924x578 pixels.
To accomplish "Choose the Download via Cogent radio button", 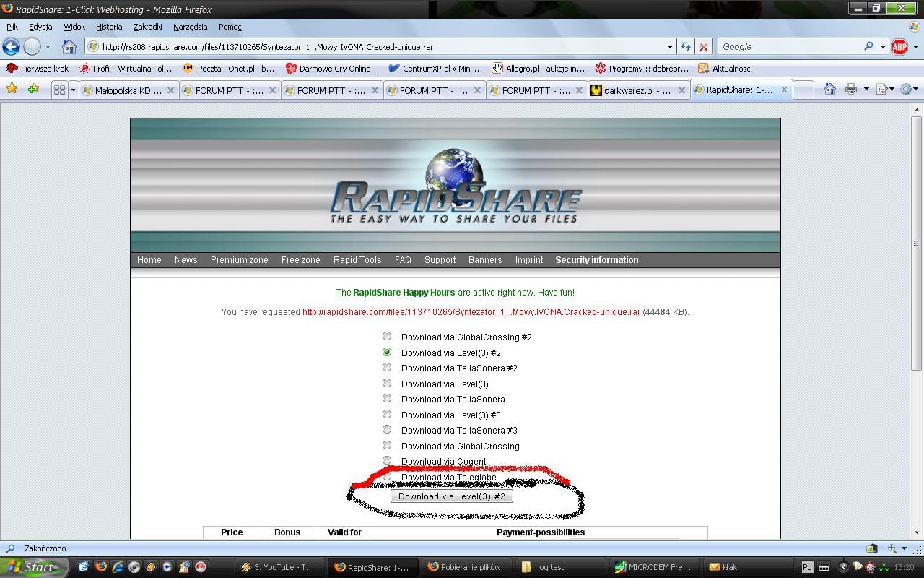I will point(387,461).
